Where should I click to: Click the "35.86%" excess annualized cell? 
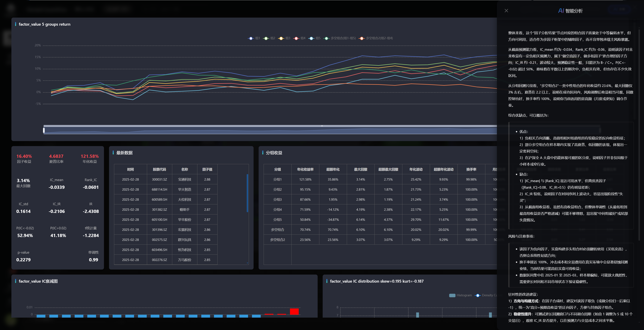coord(333,179)
